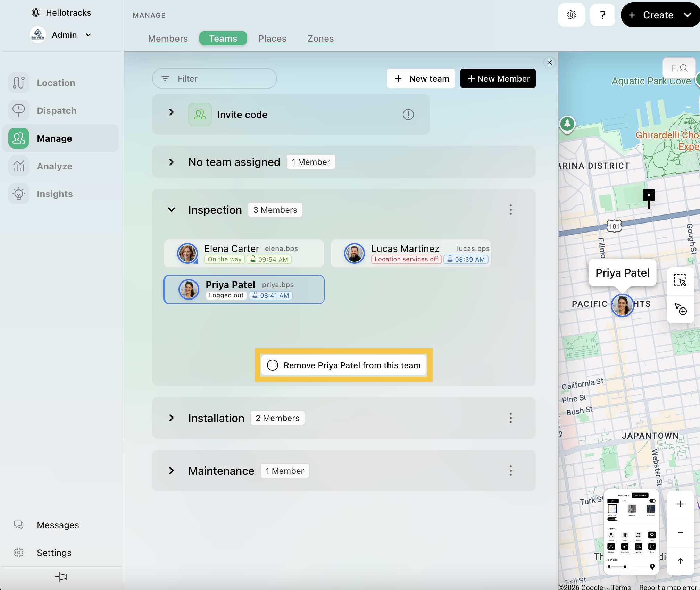Click the New team button
This screenshot has height=590, width=700.
click(x=421, y=78)
